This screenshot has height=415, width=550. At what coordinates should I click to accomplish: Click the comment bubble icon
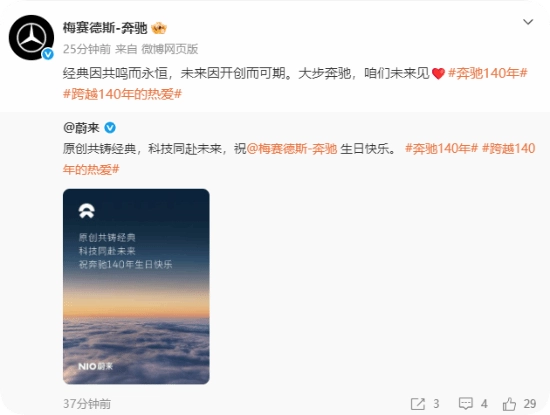[466, 404]
